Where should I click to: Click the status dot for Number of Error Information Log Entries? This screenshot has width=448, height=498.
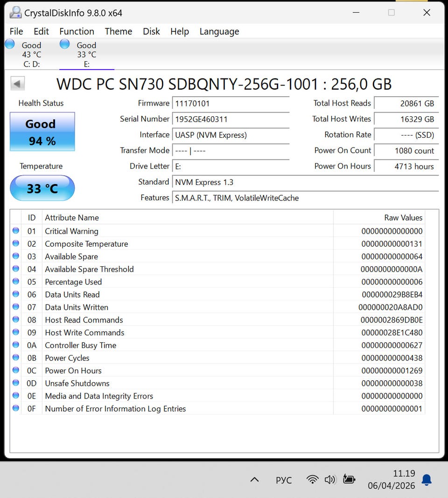click(15, 408)
